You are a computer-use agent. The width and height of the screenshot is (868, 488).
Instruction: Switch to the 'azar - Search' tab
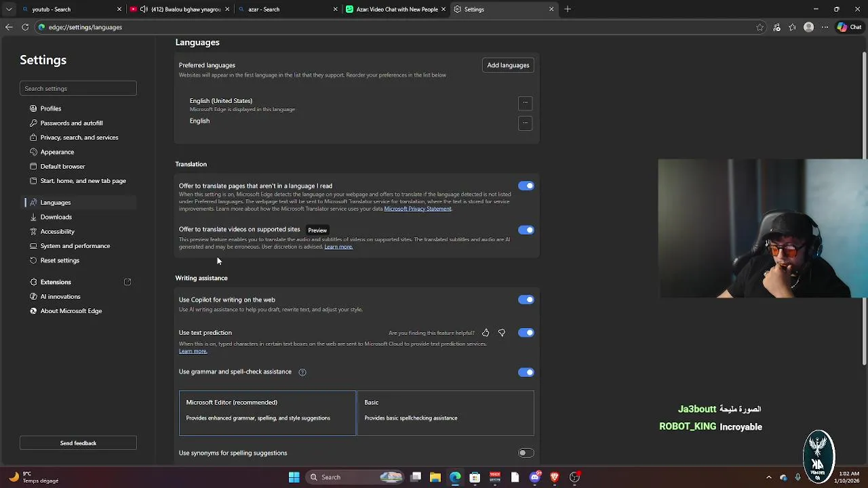click(288, 9)
